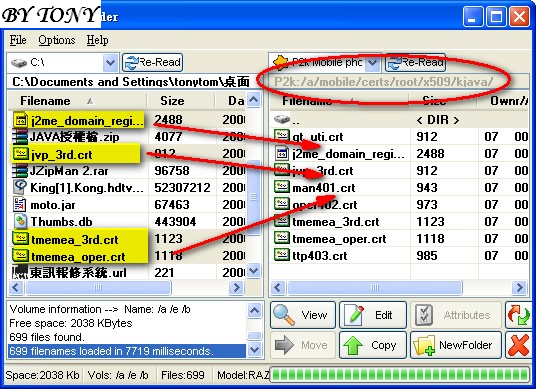Screen dimensions: 536x389
Task: Select man401.crt certificate icon
Action: pyautogui.click(x=282, y=187)
